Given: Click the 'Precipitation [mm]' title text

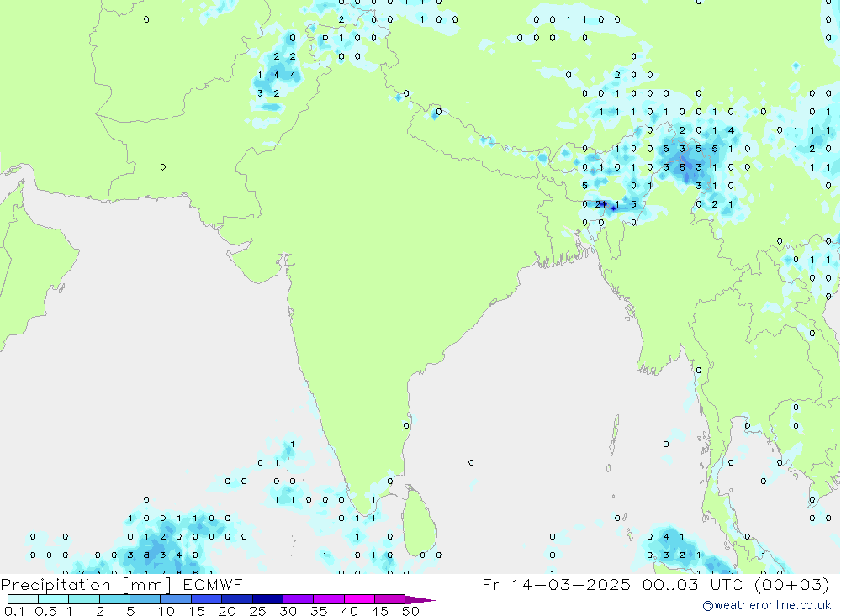Looking at the screenshot, I should [x=86, y=584].
